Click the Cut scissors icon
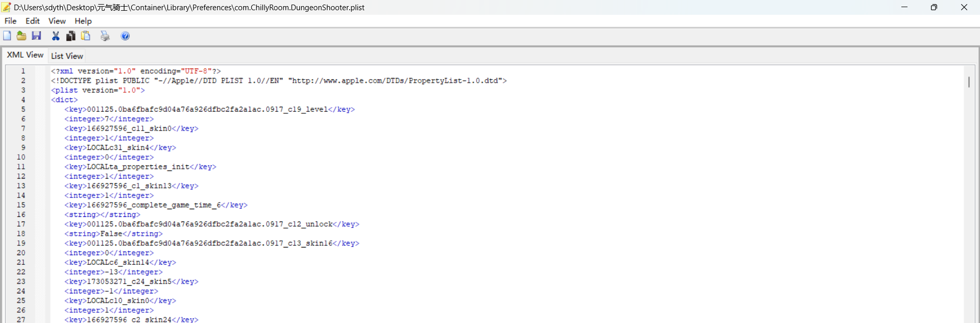This screenshot has width=980, height=323. 56,36
